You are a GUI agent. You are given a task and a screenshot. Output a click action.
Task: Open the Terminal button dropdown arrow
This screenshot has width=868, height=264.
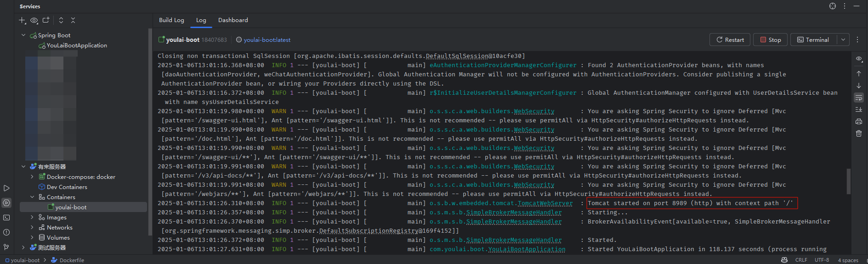click(x=843, y=40)
